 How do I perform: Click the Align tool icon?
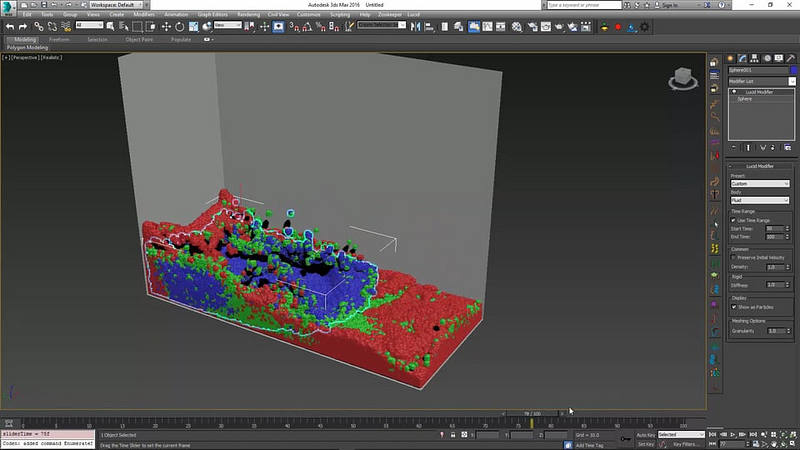click(429, 27)
